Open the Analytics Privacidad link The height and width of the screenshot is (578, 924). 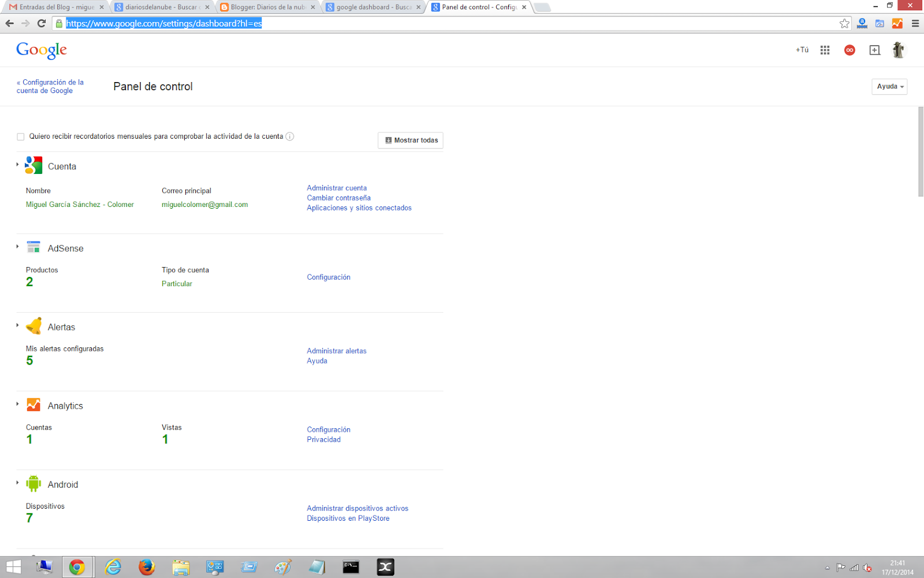click(x=324, y=439)
